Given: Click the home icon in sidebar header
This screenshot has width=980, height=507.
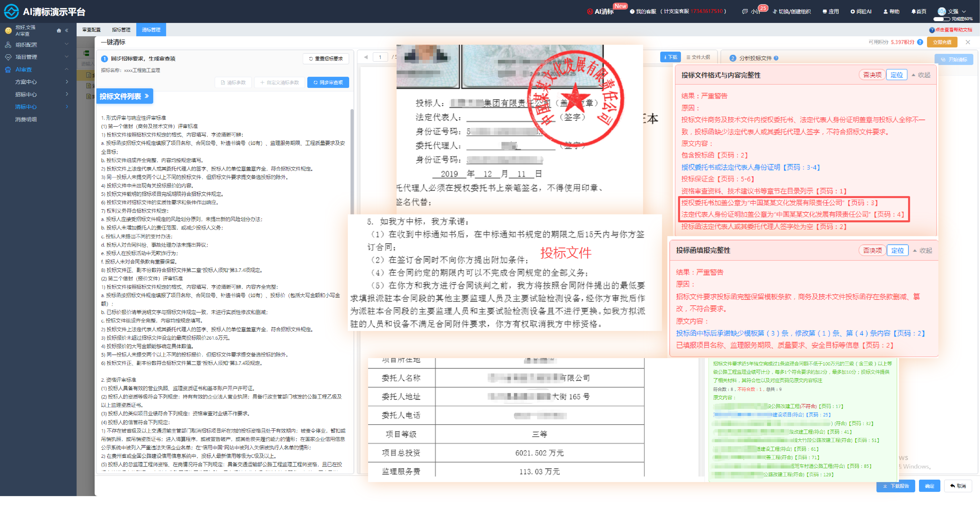Looking at the screenshot, I should click(59, 30).
